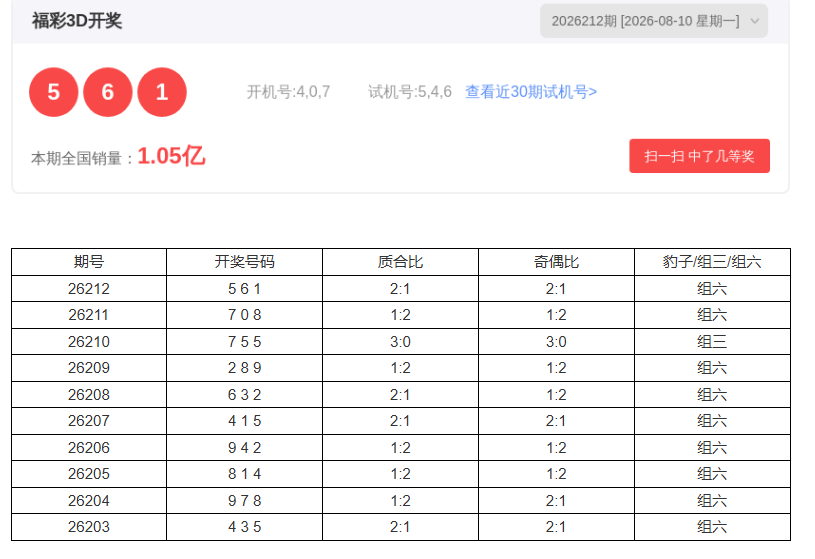Click the 查看近30期试机号 link
The image size is (815, 559).
531,92
